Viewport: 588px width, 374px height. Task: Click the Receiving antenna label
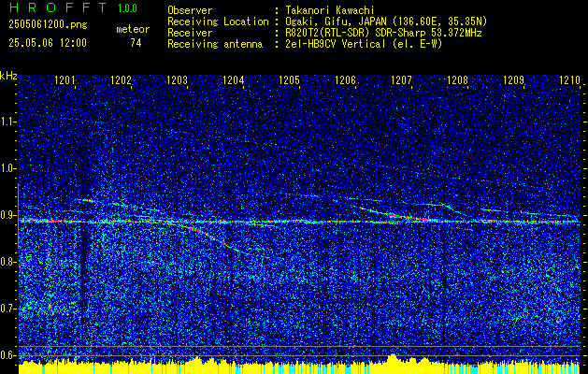tap(215, 44)
